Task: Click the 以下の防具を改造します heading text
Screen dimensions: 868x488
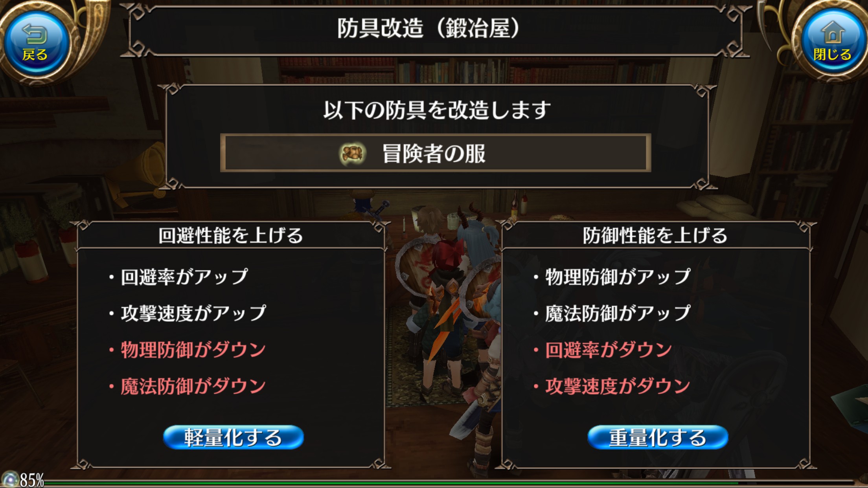Action: (x=437, y=110)
